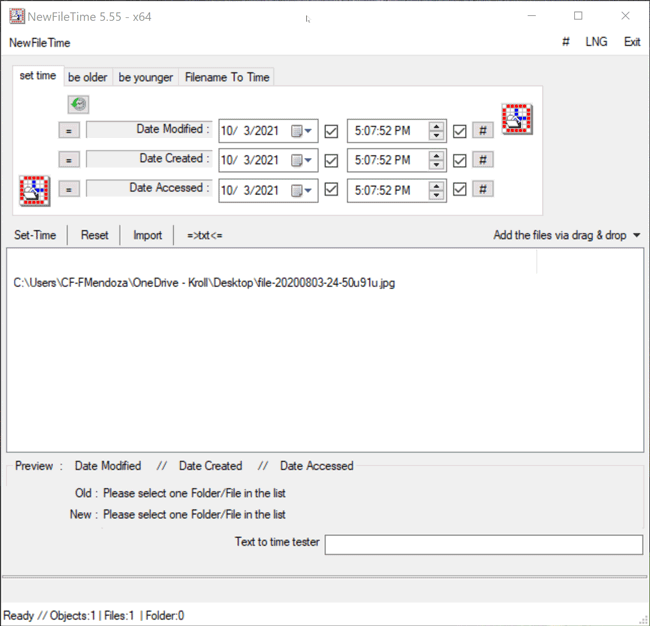The height and width of the screenshot is (626, 650).
Task: Click the NewFileTime logo icon at left
Action: click(35, 191)
